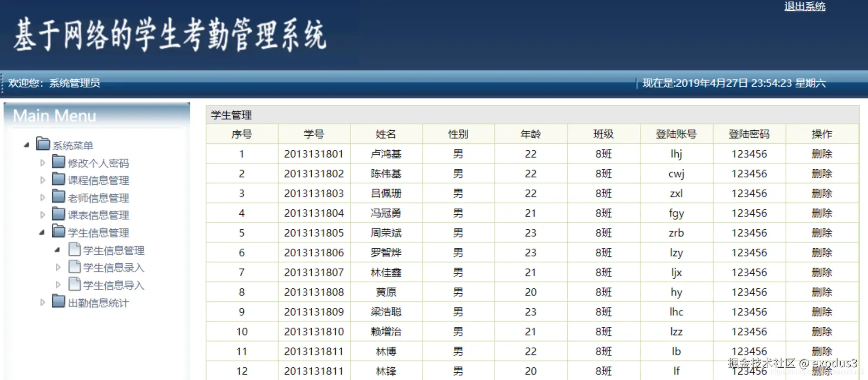Delete student 陈伟基 row
Screen dimensions: 868x380
(x=822, y=173)
